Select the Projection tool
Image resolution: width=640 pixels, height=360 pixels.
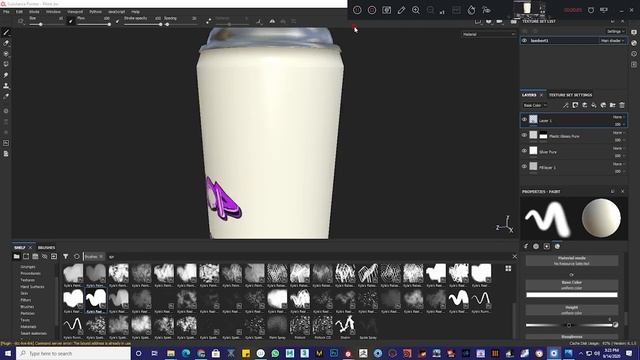coord(6,54)
